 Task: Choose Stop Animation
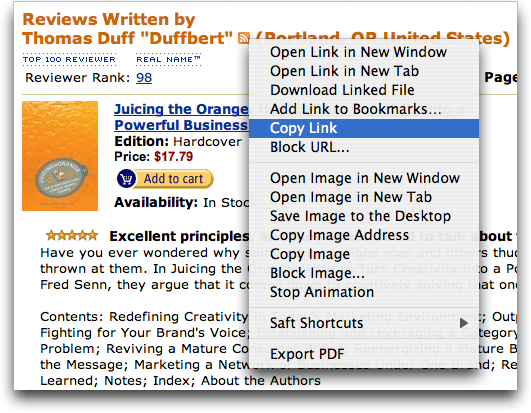[364, 292]
